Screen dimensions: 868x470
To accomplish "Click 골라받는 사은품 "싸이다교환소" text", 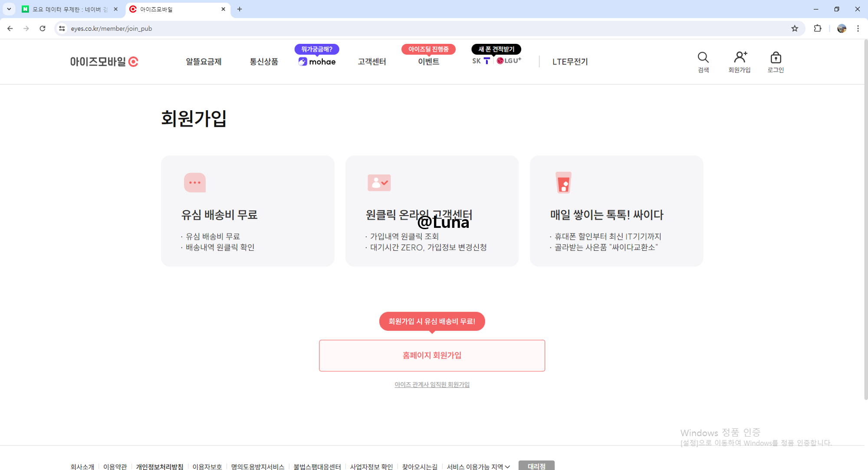I will [x=606, y=247].
